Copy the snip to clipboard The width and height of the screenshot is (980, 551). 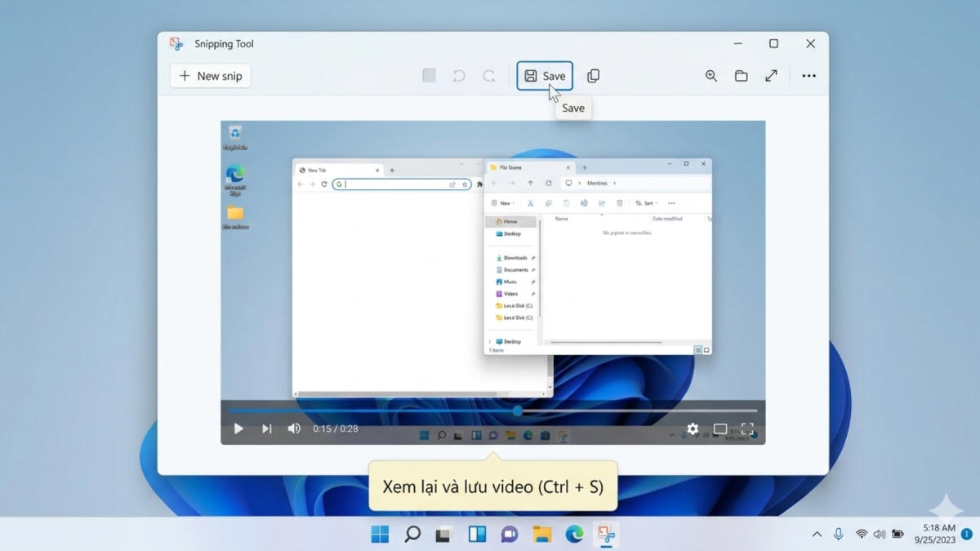593,75
